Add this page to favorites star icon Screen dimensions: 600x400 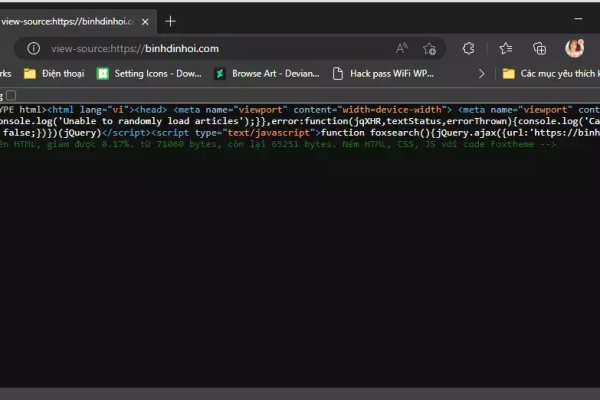(x=429, y=49)
